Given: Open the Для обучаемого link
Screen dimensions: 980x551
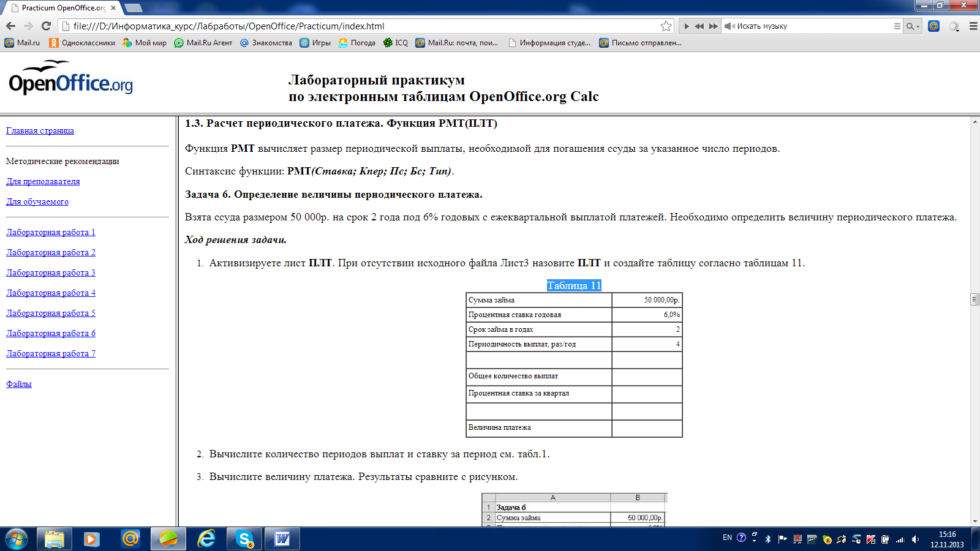Looking at the screenshot, I should pyautogui.click(x=37, y=201).
